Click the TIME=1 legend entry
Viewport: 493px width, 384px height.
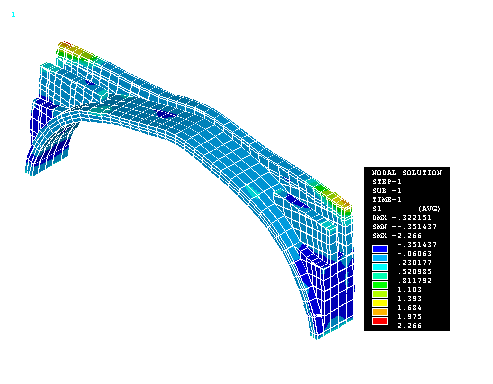tap(387, 200)
